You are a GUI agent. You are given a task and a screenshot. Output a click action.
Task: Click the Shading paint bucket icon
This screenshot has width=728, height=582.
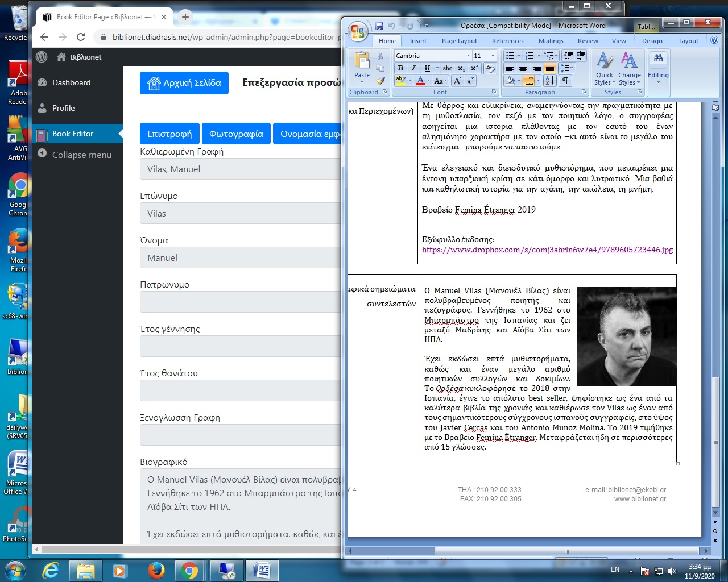pos(510,81)
